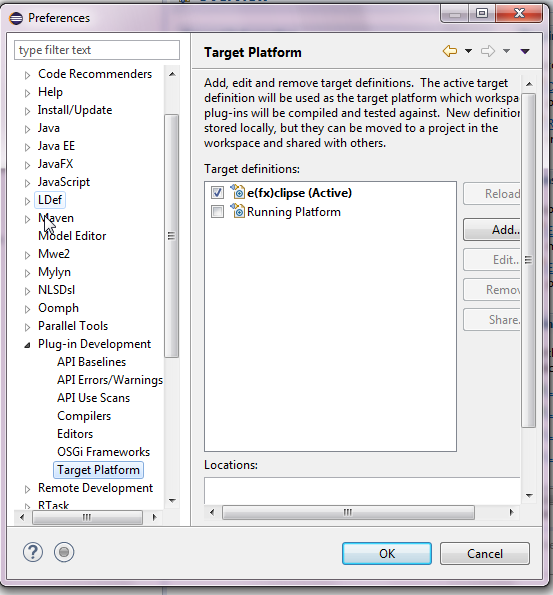Uncheck the e(fx)clipse (Active) checkbox
The image size is (553, 595).
point(217,192)
